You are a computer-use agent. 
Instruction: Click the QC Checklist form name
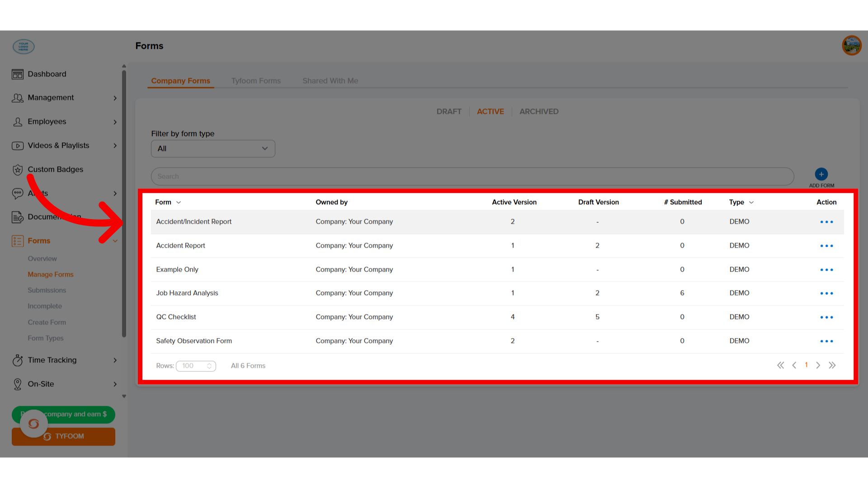(x=176, y=317)
